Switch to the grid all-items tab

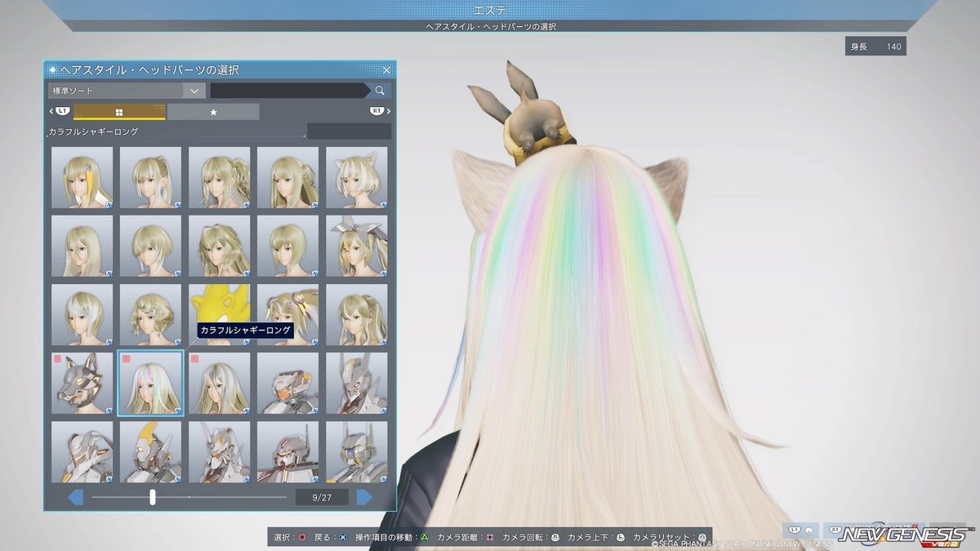119,112
